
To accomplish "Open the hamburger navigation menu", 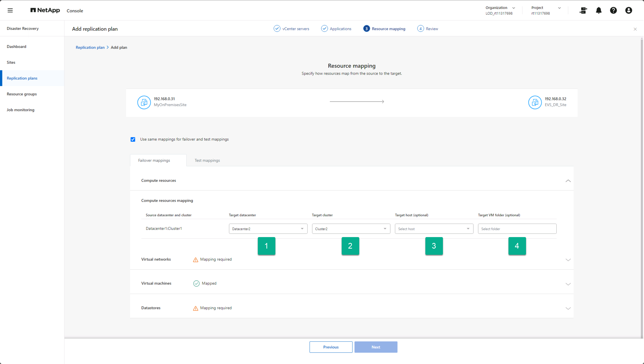I will coord(10,10).
